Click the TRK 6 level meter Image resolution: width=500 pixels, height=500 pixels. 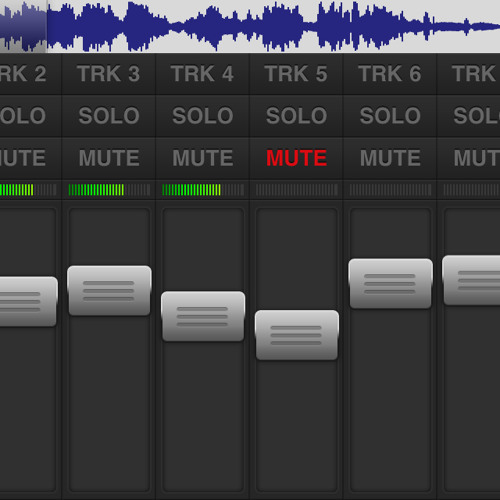[390, 190]
